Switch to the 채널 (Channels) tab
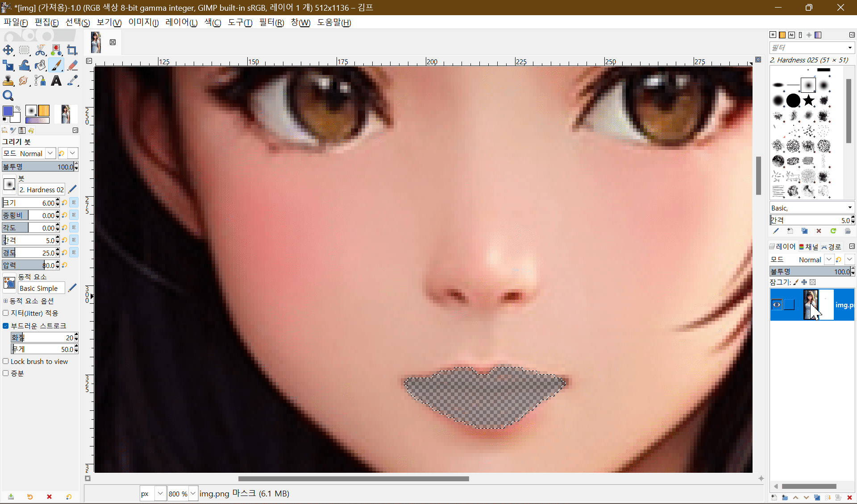Viewport: 857px width, 504px height. click(808, 247)
